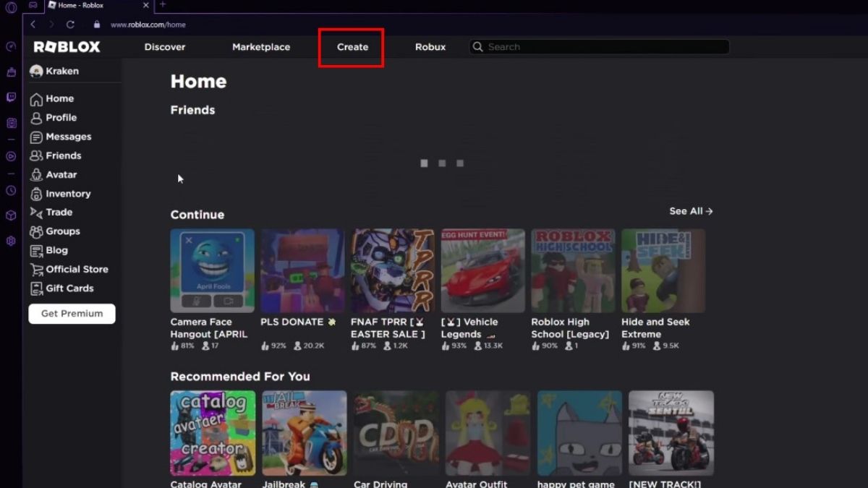Click the www.roblox.com/home address bar

tap(148, 25)
